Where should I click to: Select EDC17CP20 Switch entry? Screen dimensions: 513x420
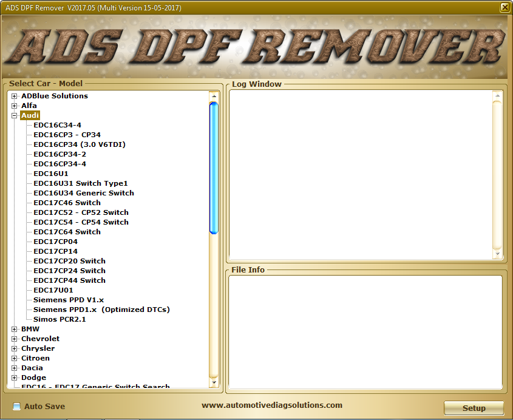pos(69,261)
